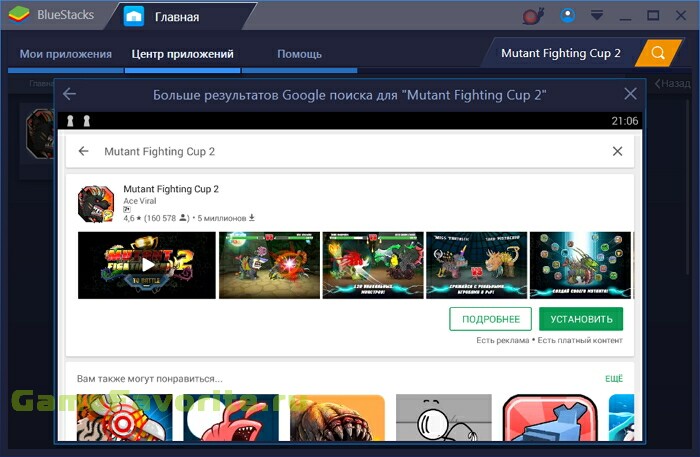The height and width of the screenshot is (457, 700).
Task: Open the recommended app with orange worm monster
Action: 338,418
